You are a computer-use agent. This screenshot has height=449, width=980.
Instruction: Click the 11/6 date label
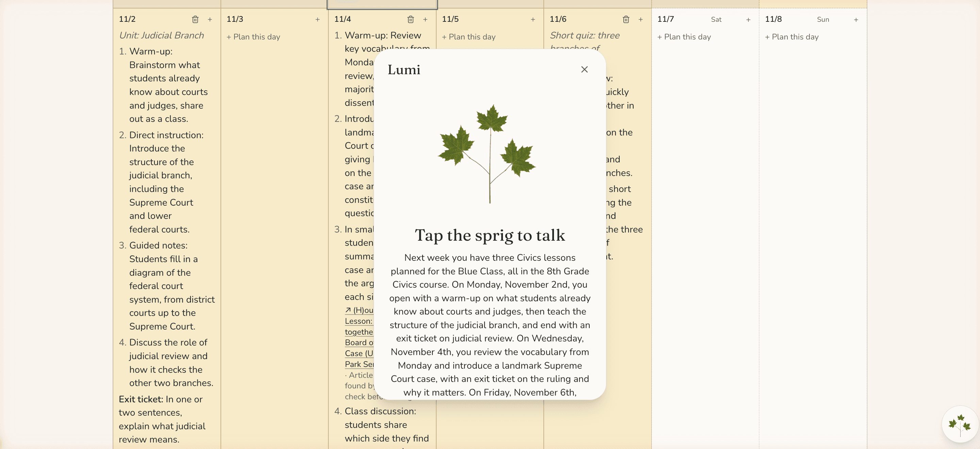tap(558, 19)
